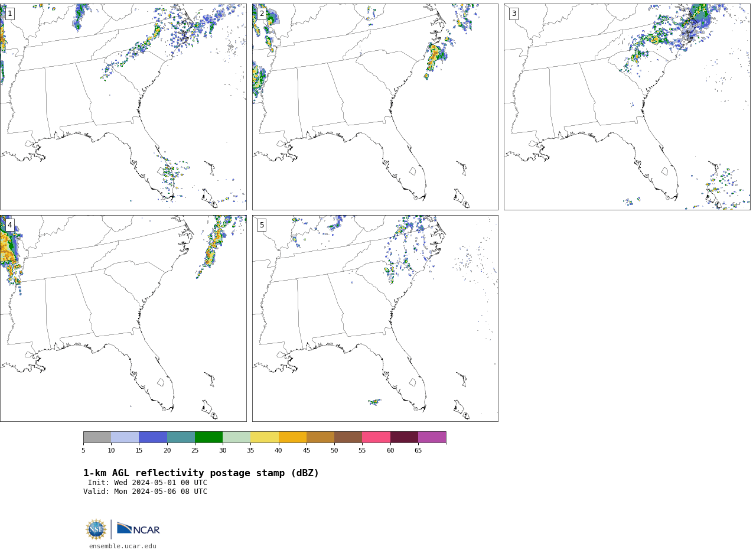756x553 pixels.
Task: Open ensemble member 3 reflectivity map
Action: coord(627,106)
